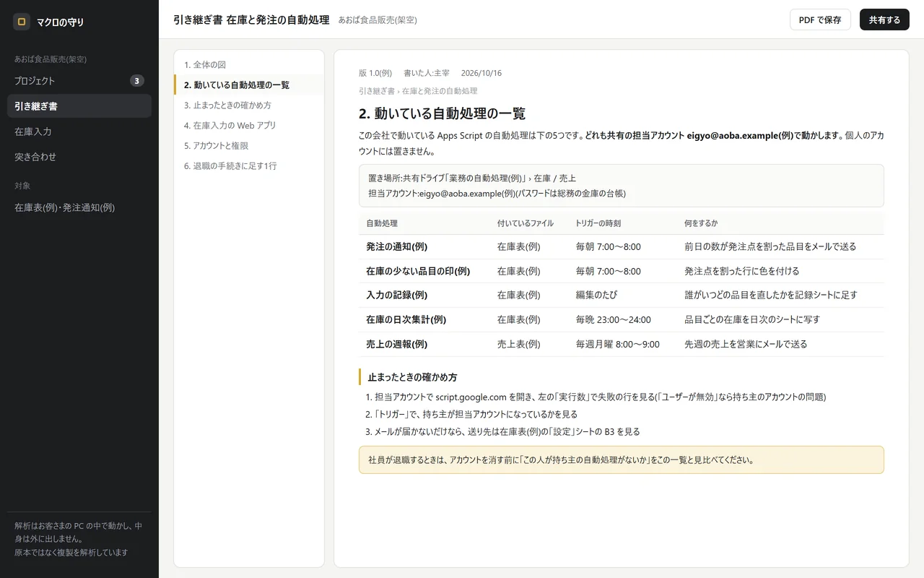Open section 4. 在庫入力の Web アプリ
Screen dimensions: 924x578
tap(249, 126)
